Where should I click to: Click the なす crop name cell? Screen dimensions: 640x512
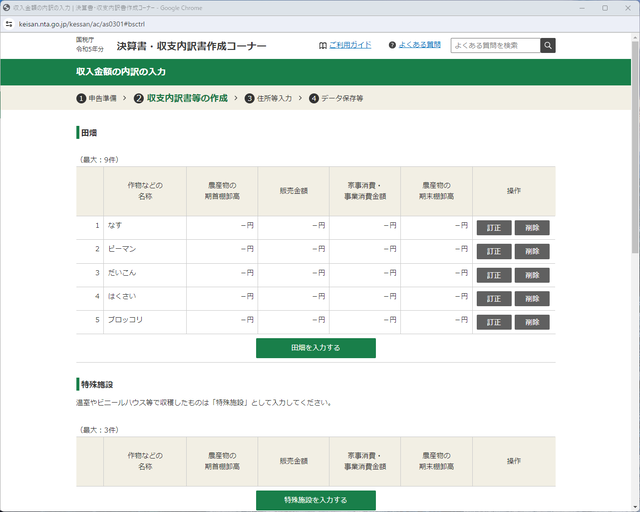(145, 228)
